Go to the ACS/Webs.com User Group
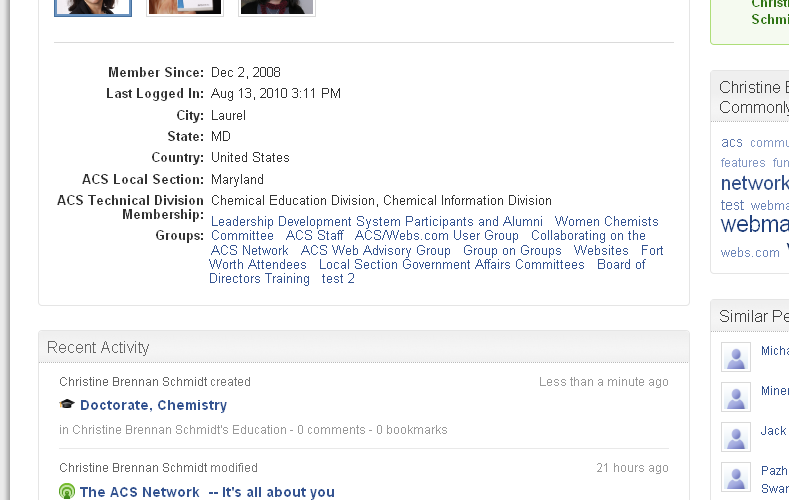Image resolution: width=789 pixels, height=500 pixels. tap(437, 236)
